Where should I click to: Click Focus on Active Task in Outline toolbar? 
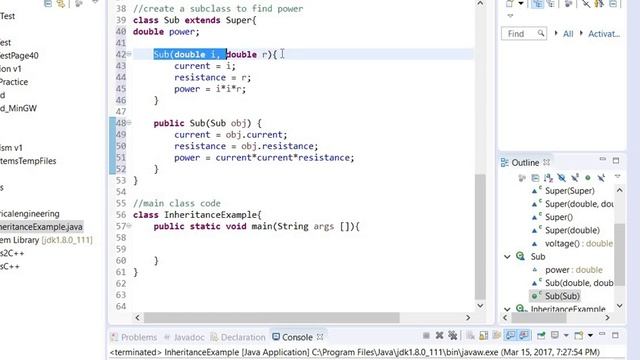(522, 178)
